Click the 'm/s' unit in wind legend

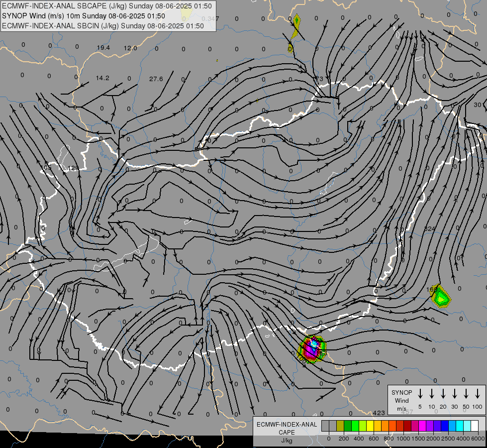(x=401, y=409)
